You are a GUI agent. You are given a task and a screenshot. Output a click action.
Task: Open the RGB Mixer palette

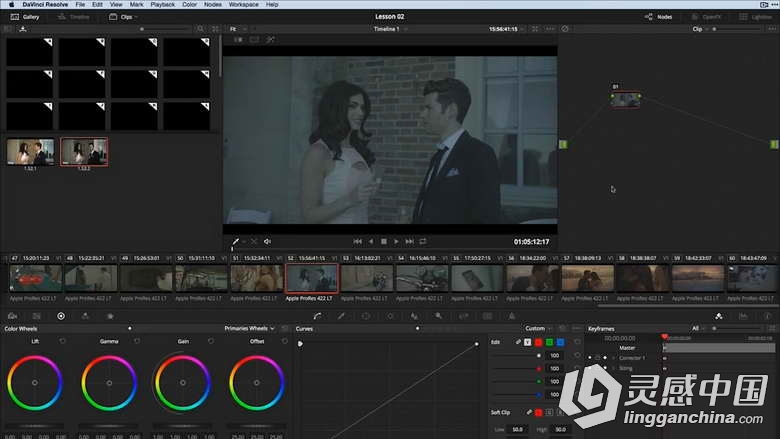85,316
